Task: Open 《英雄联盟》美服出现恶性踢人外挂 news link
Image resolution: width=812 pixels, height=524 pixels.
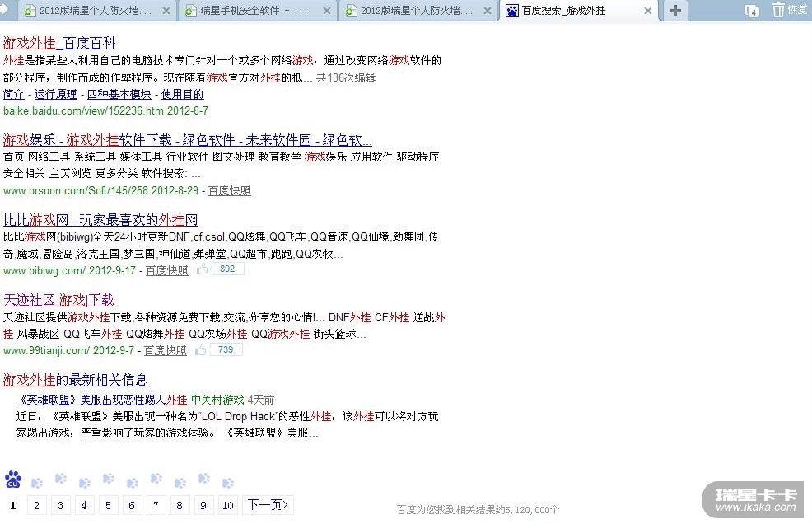Action: (101, 400)
